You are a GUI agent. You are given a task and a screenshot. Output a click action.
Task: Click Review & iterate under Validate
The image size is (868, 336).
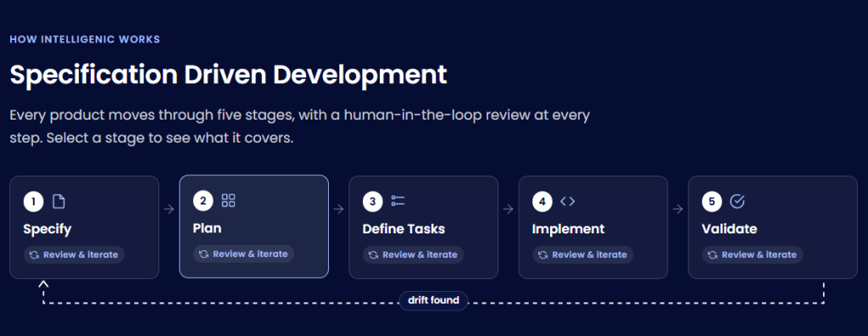click(753, 255)
